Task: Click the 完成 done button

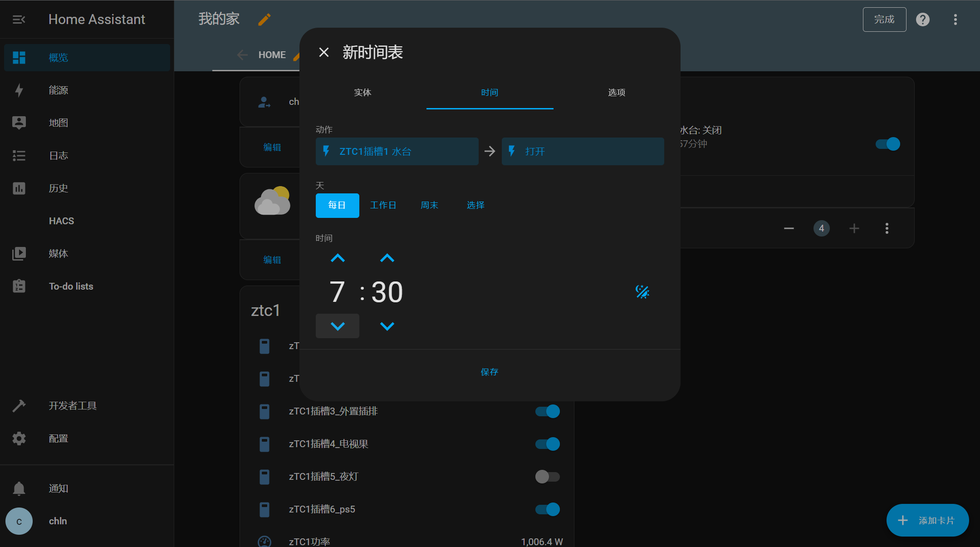Action: (x=884, y=20)
